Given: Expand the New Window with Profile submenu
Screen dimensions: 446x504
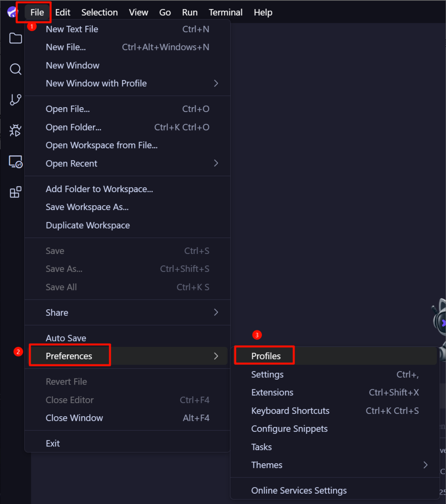Looking at the screenshot, I should point(96,83).
